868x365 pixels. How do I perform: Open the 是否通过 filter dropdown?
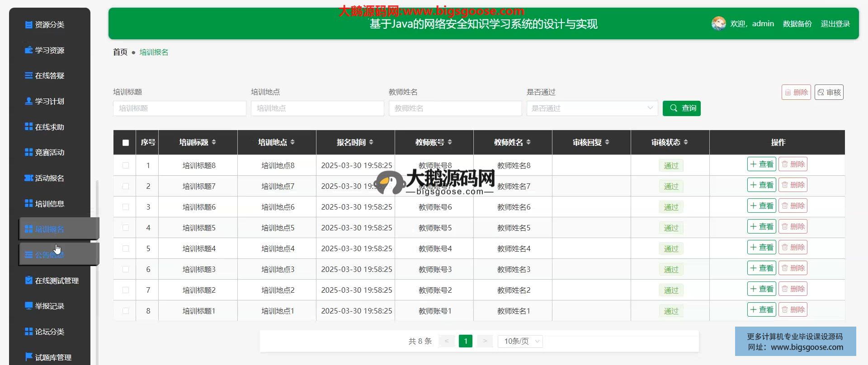coord(592,108)
